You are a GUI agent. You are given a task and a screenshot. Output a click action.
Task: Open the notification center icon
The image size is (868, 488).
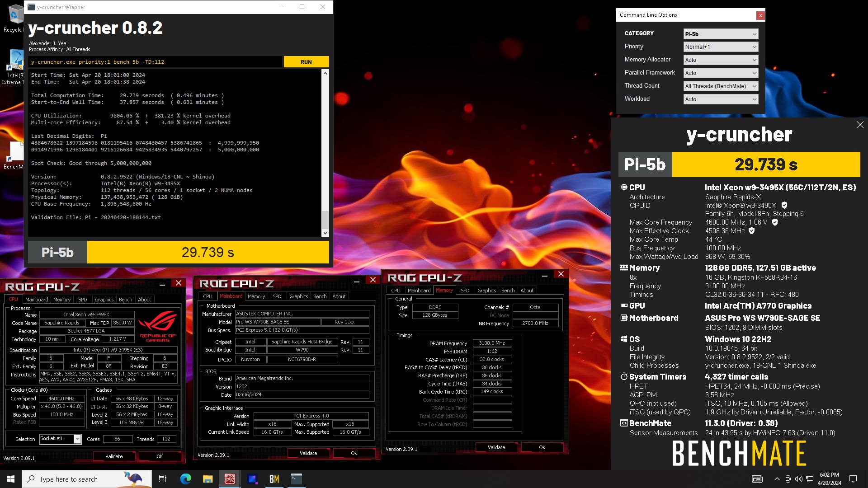click(x=853, y=479)
